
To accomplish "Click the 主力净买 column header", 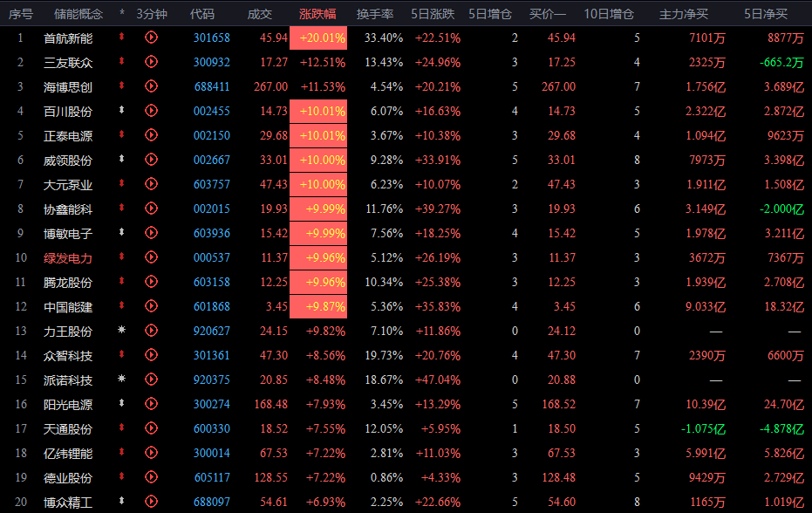I will pyautogui.click(x=683, y=14).
